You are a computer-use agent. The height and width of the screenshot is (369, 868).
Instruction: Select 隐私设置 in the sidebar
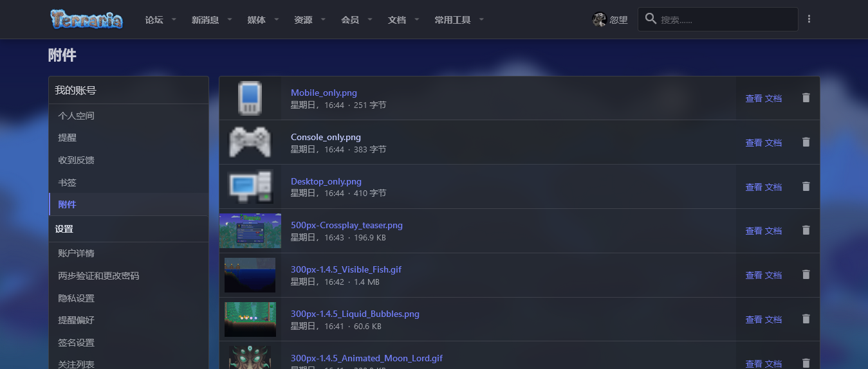coord(76,298)
